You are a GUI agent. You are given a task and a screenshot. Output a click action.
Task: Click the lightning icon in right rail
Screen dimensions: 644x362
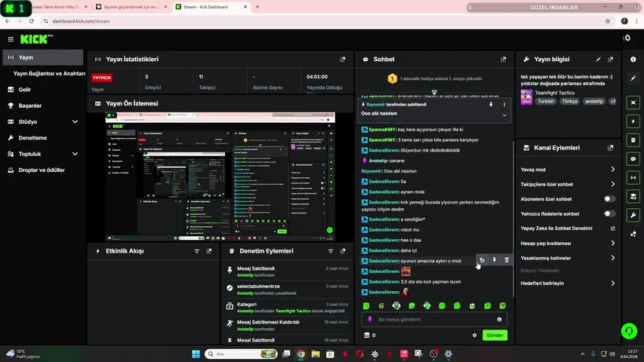633,121
